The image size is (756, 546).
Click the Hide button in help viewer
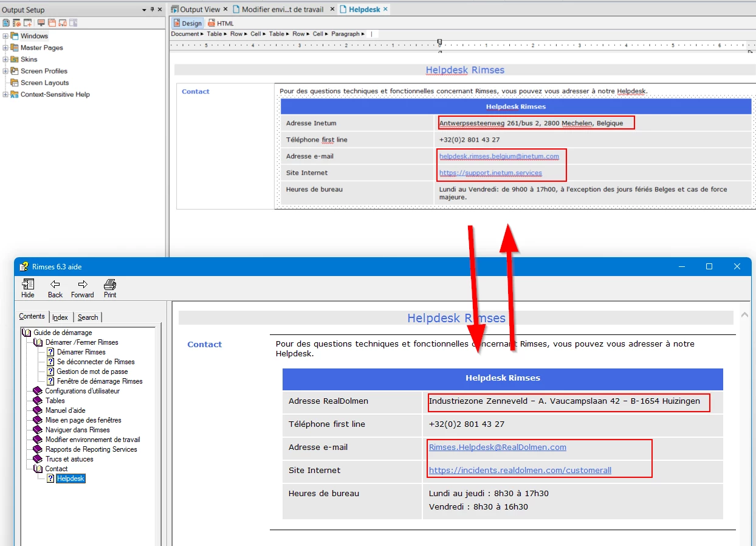[x=28, y=288]
